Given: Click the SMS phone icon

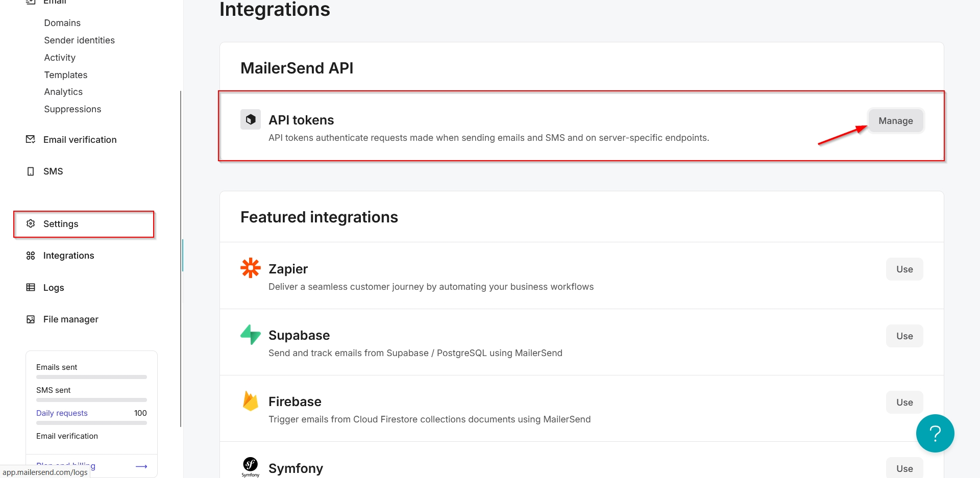Looking at the screenshot, I should tap(31, 171).
